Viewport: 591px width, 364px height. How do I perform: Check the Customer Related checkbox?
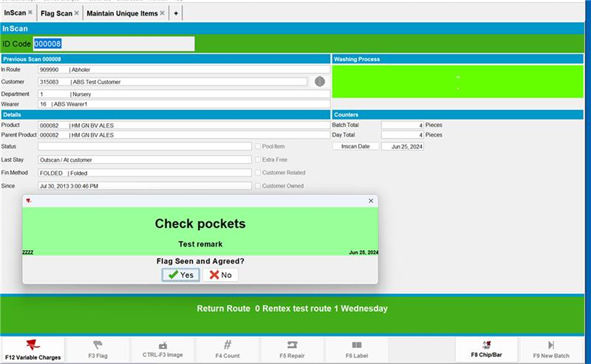point(258,173)
